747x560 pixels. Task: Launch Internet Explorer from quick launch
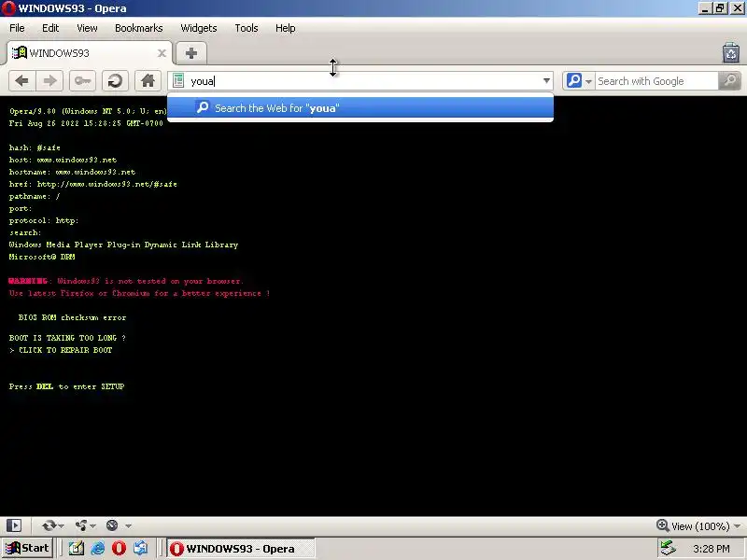point(98,548)
